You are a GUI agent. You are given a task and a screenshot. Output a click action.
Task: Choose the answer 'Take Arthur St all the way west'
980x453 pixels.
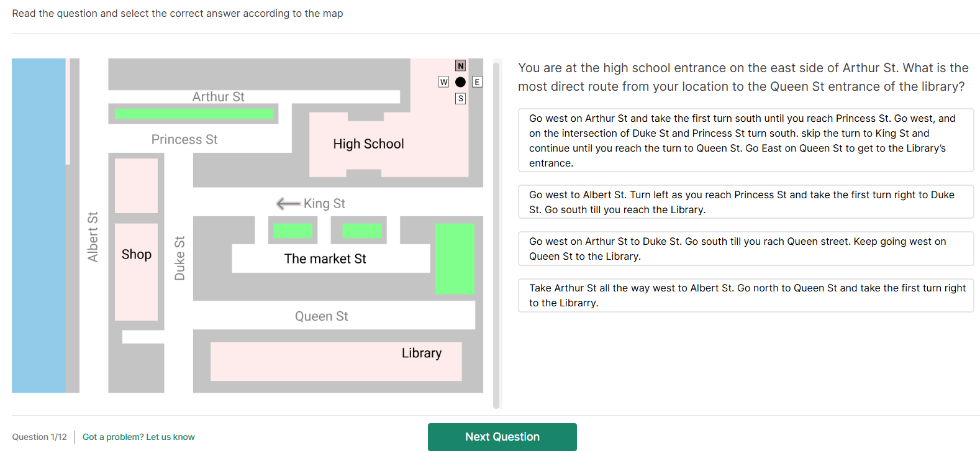click(x=745, y=295)
